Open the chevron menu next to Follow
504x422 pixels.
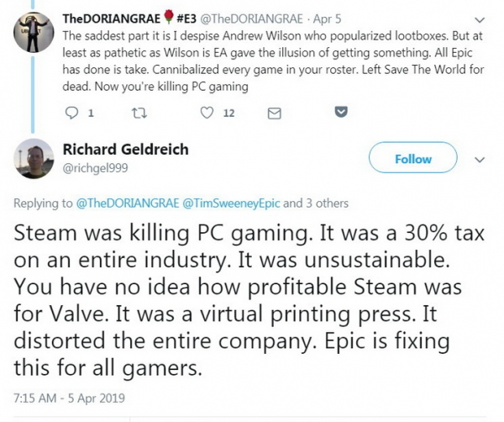coord(480,159)
